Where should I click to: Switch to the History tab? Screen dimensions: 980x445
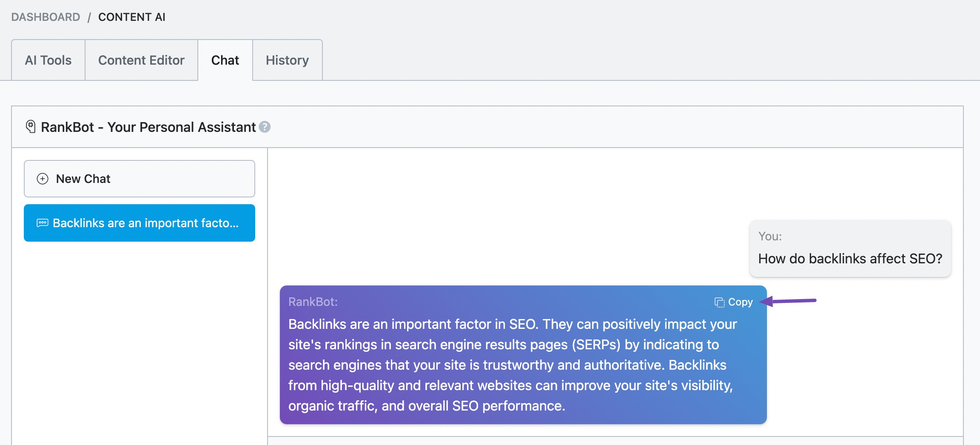[x=288, y=60]
